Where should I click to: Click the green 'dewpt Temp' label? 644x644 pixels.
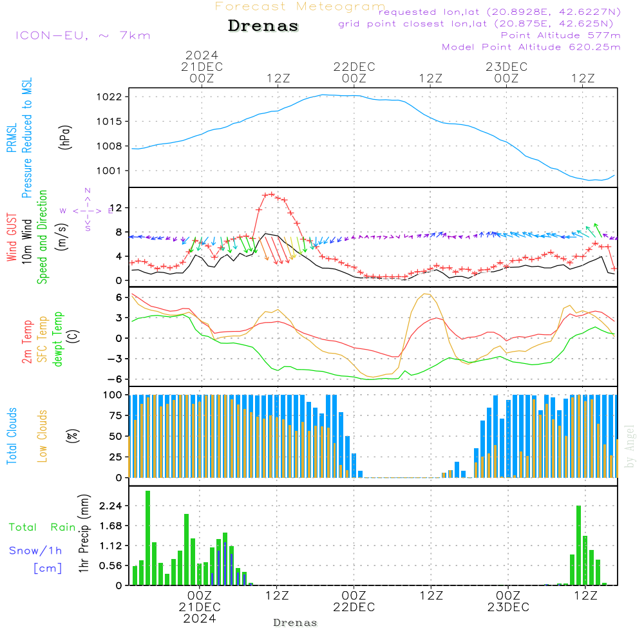[57, 339]
